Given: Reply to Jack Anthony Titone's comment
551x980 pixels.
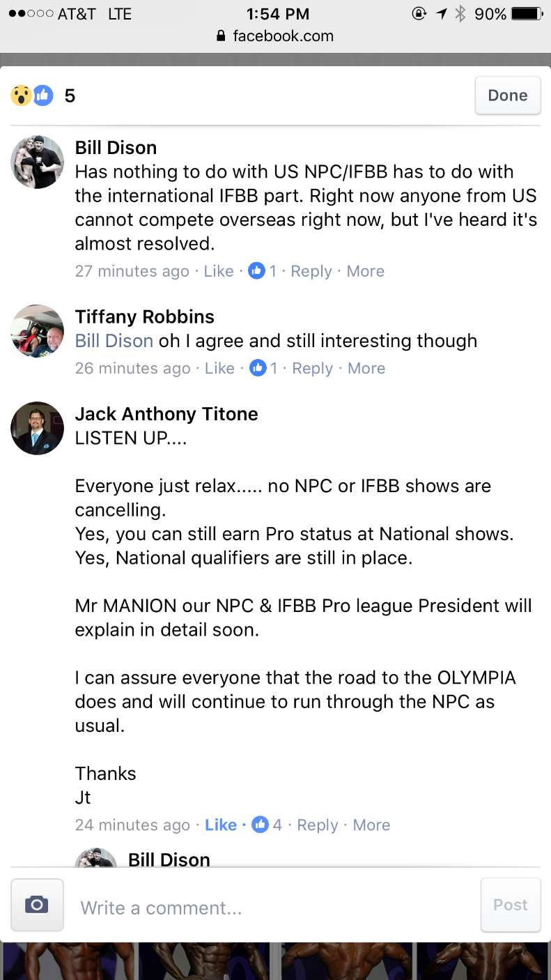Looking at the screenshot, I should point(317,825).
